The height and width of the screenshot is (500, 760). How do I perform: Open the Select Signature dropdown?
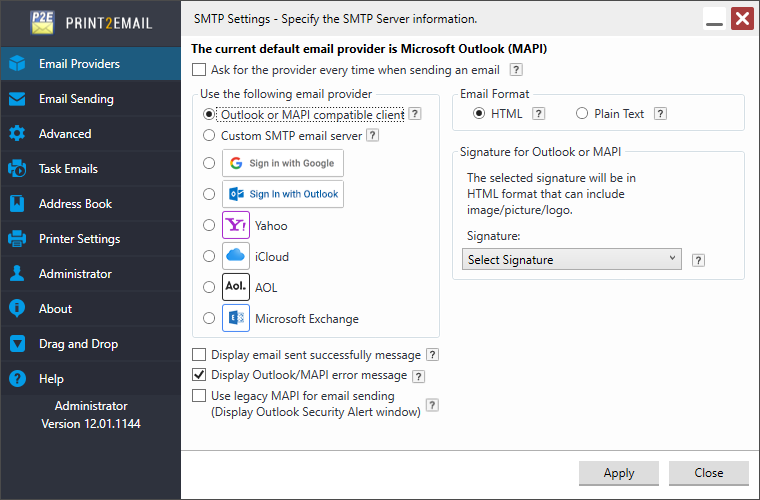click(571, 260)
